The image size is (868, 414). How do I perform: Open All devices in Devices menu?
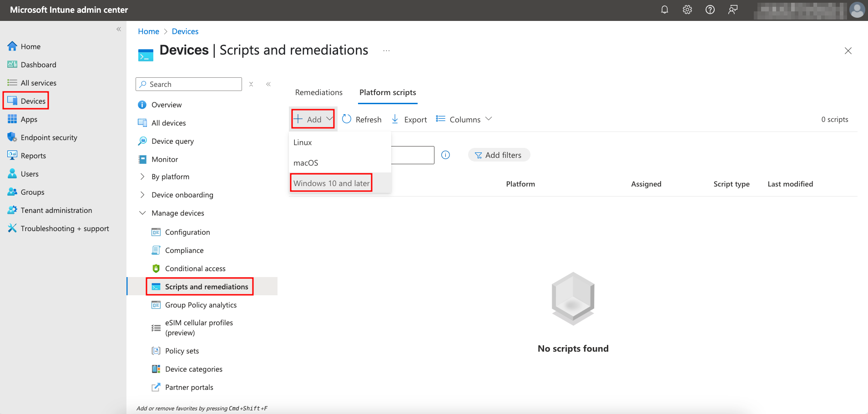[162, 123]
